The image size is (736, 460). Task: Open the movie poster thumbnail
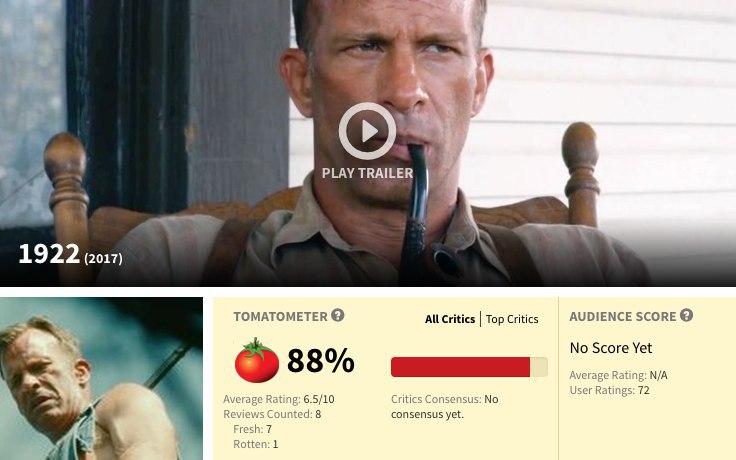[101, 378]
